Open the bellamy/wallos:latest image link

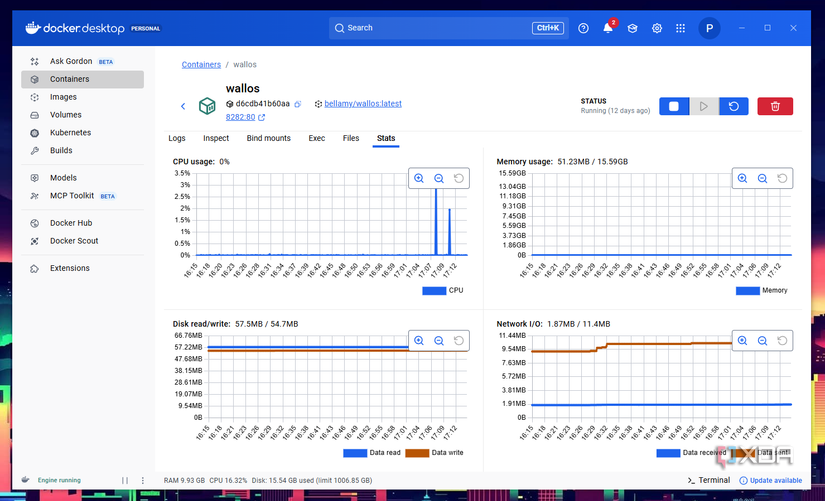coord(363,104)
